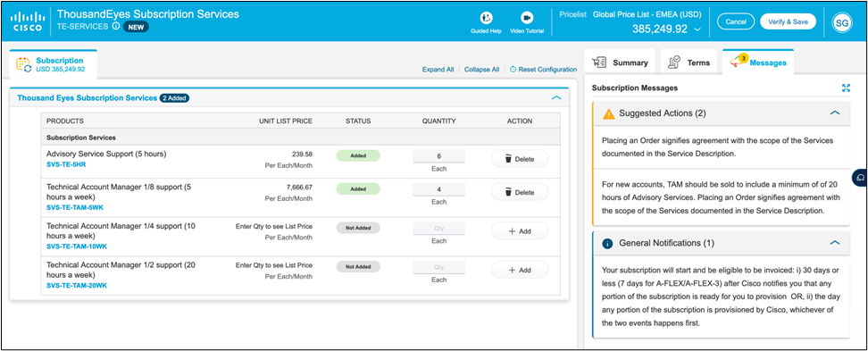Open the SVS-TE-TAM-20WK product link
Screen dimensions: 868x351
(77, 285)
